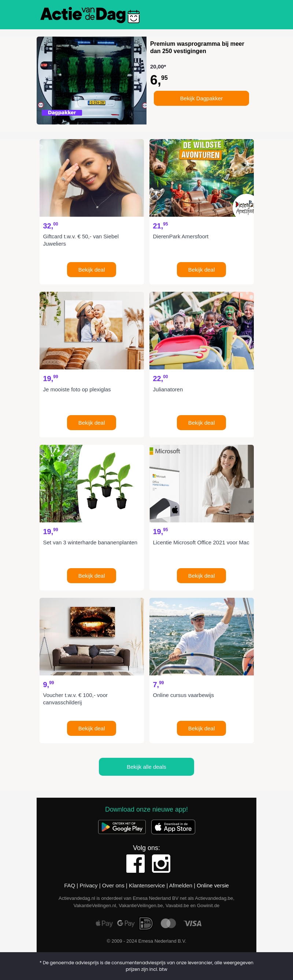
Task: Select the bananenplanten product image
Action: pyautogui.click(x=92, y=483)
